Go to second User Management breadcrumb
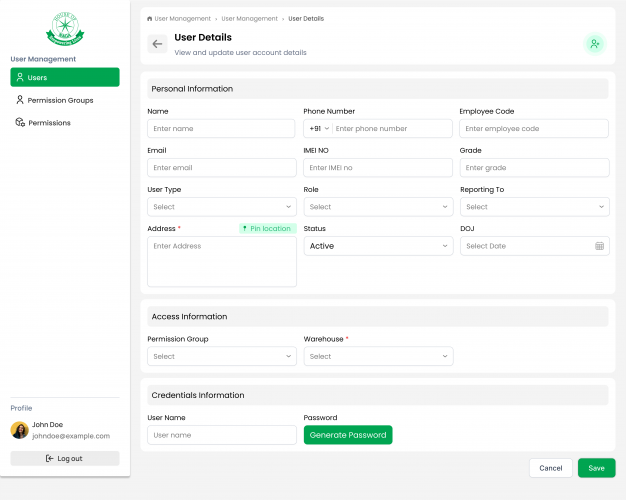The image size is (626, 500). point(250,19)
